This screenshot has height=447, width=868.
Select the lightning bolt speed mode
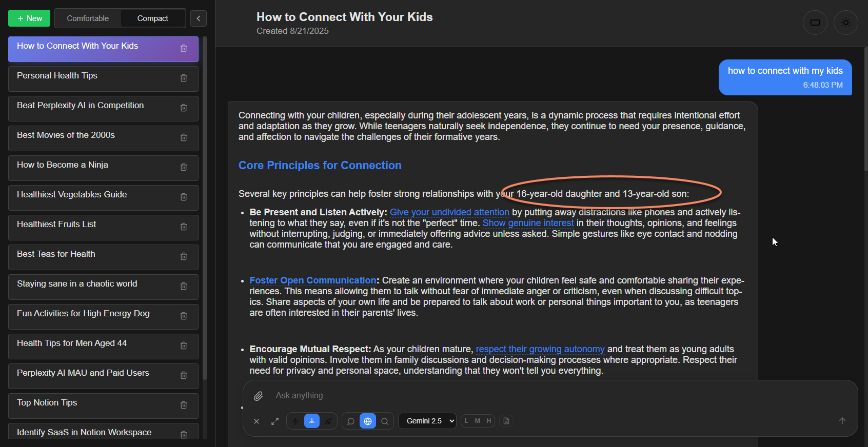[295, 421]
